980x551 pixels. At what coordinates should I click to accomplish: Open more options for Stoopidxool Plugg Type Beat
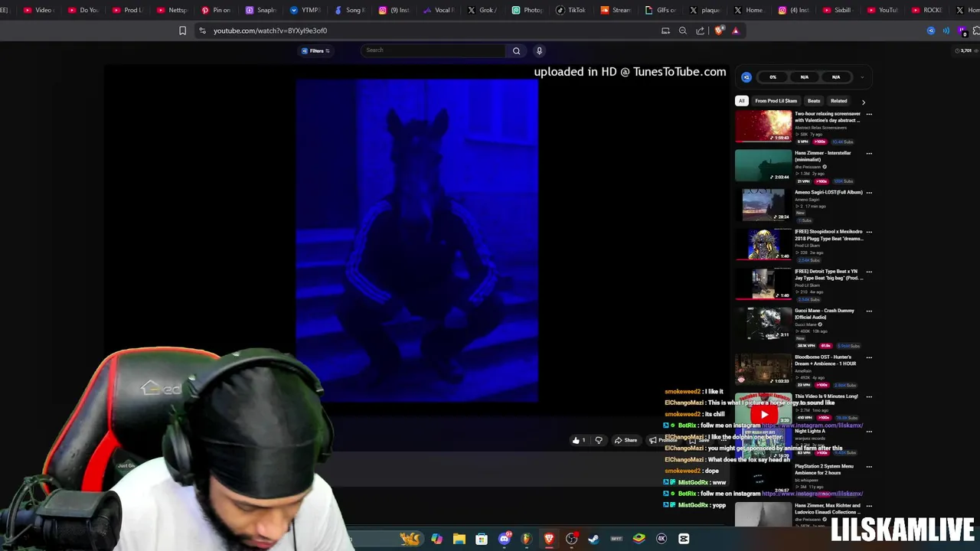(869, 232)
